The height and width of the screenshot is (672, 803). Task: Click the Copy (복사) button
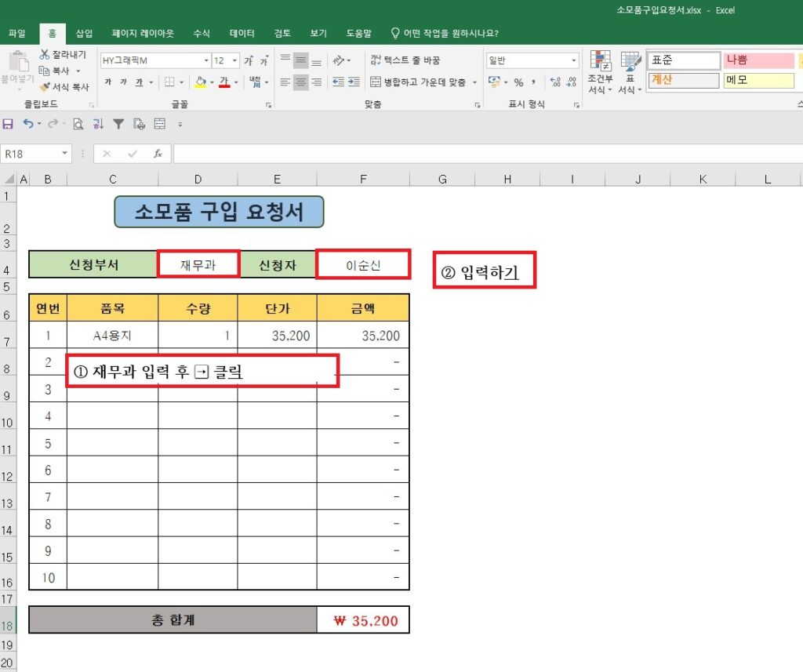pos(56,71)
